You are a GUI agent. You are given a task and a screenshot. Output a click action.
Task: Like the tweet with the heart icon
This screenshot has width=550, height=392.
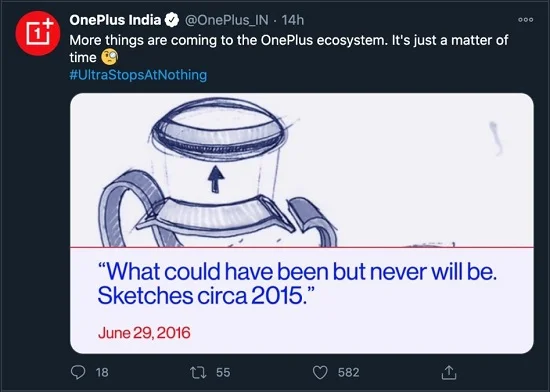tap(320, 372)
